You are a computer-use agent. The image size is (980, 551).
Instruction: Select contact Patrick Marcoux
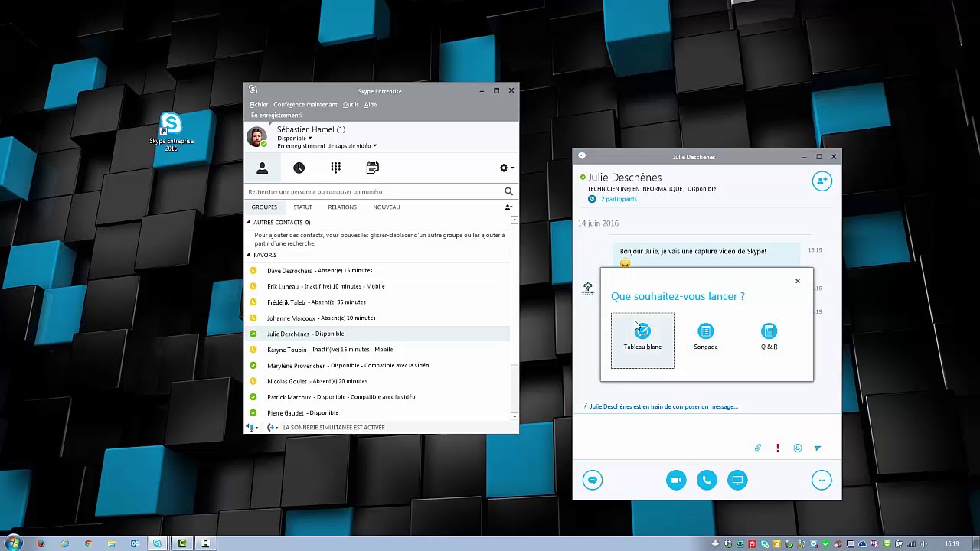(378, 397)
